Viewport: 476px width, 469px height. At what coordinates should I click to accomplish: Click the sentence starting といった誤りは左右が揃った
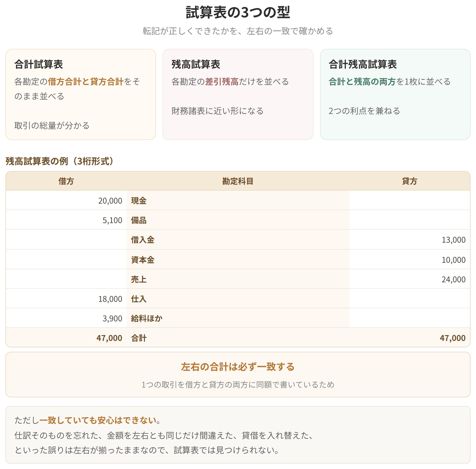click(x=147, y=450)
